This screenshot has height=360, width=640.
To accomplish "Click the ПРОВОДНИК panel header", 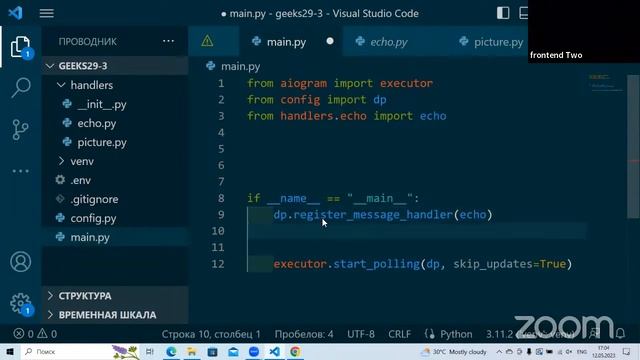I will pos(87,41).
